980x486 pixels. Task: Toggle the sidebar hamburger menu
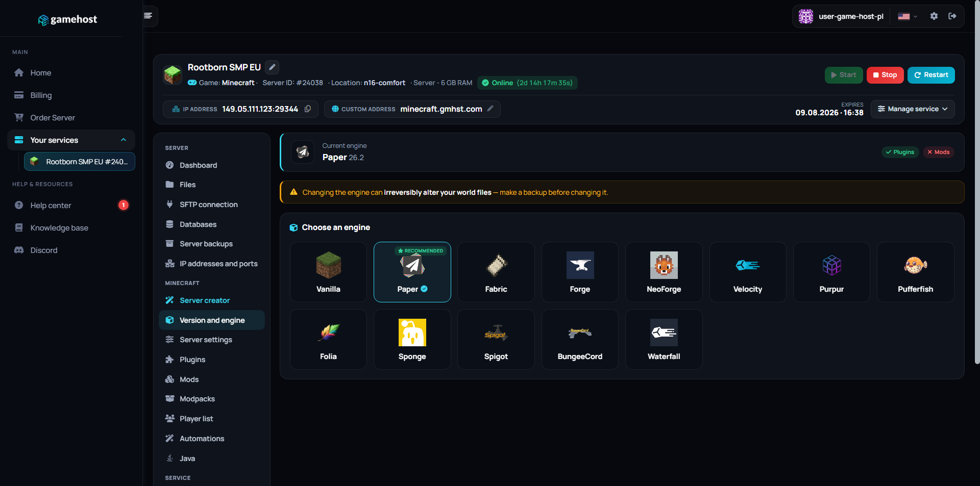tap(148, 16)
